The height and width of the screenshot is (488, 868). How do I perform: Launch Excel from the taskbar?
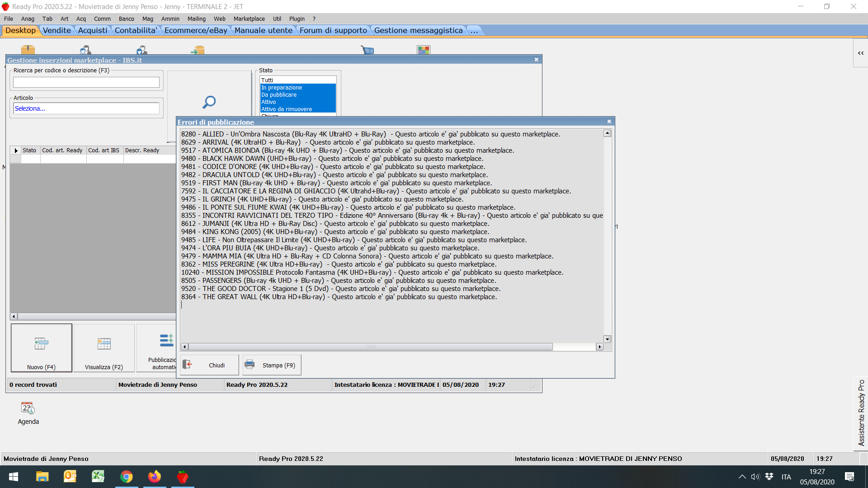click(x=98, y=477)
